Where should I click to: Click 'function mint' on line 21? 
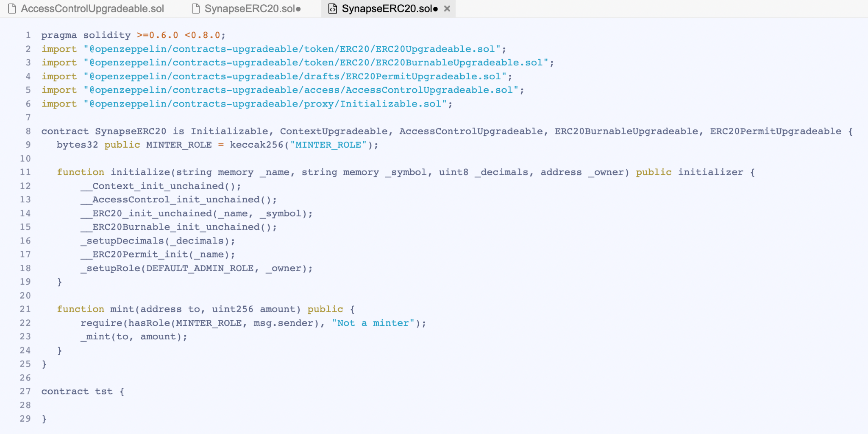[x=95, y=309]
